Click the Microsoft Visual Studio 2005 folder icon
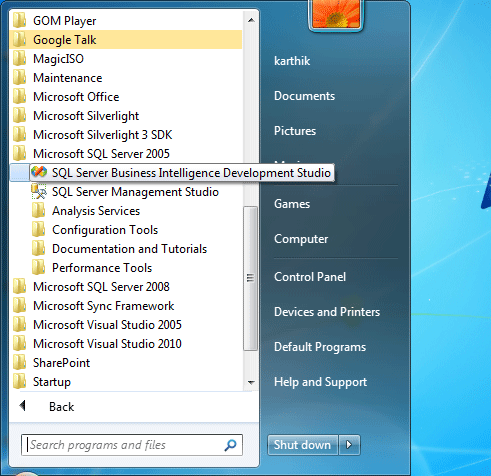 coord(19,325)
